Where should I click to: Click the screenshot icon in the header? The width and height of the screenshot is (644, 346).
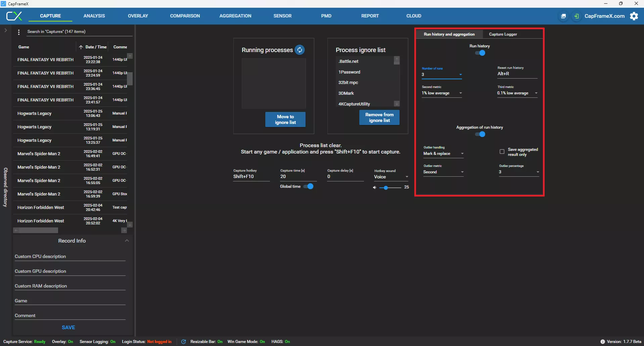[563, 16]
